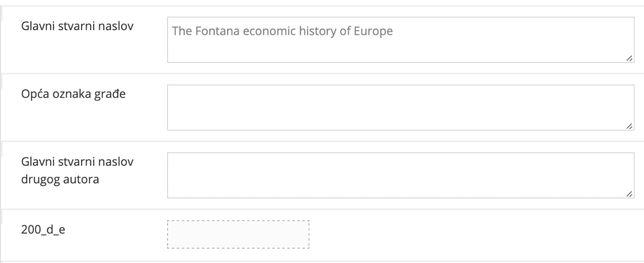The height and width of the screenshot is (263, 644).
Task: Click the '200_d_e' label
Action: coord(36,229)
